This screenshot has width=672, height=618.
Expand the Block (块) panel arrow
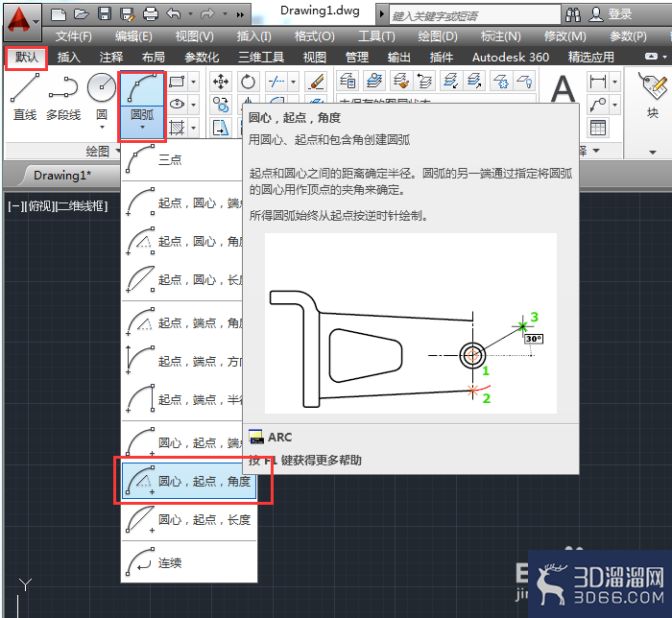(x=653, y=152)
